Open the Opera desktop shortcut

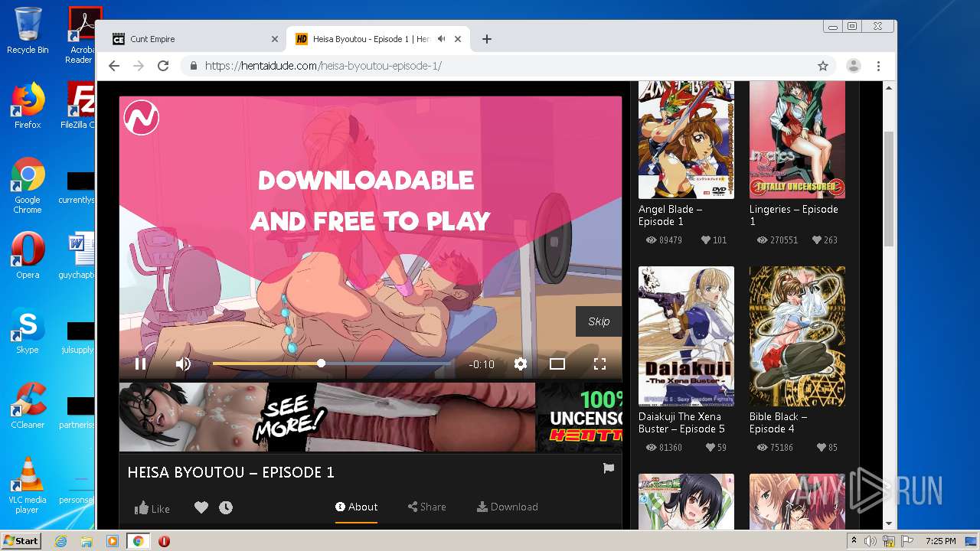click(x=28, y=256)
